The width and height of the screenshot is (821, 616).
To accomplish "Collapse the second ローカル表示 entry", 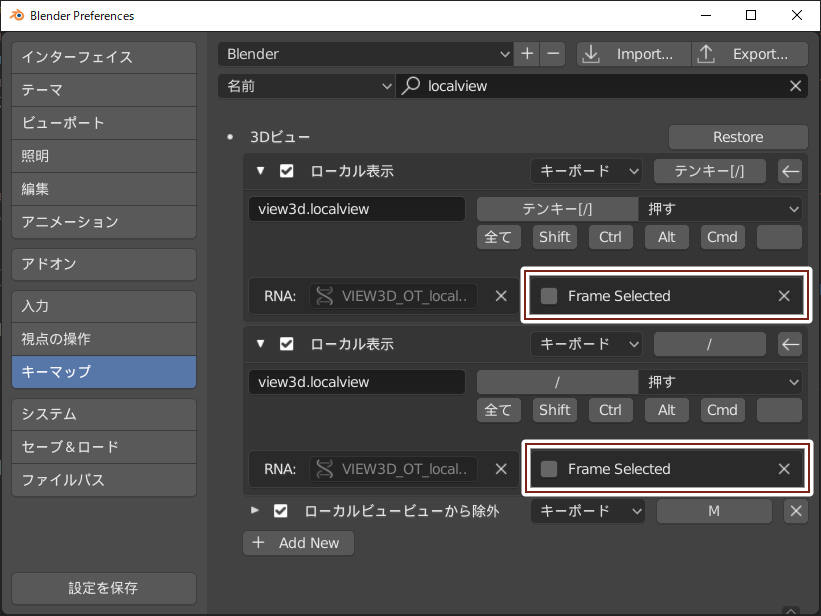I will click(260, 344).
